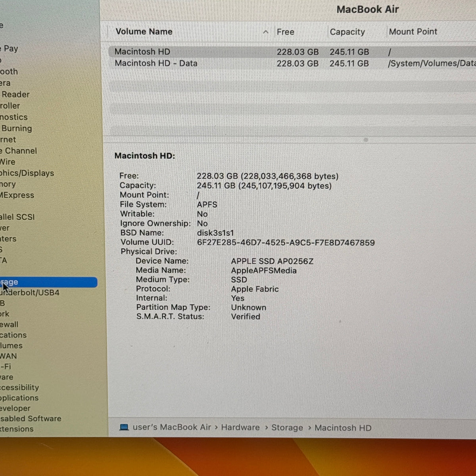The image size is (476, 476).
Task: Open Graphics/Displays in sidebar
Action: (x=27, y=173)
